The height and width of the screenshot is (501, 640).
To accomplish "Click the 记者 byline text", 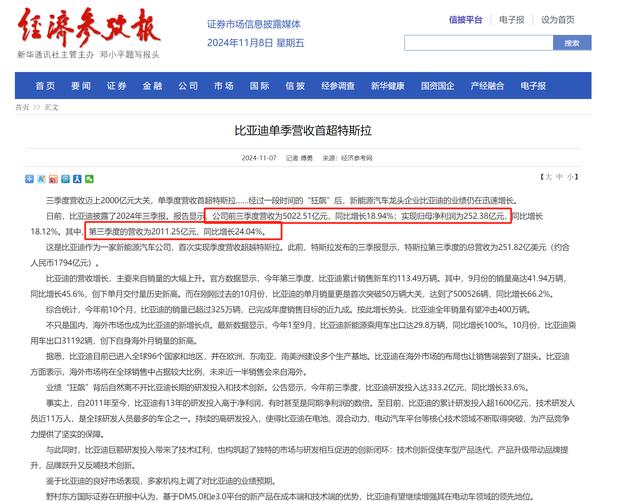I will tap(299, 158).
